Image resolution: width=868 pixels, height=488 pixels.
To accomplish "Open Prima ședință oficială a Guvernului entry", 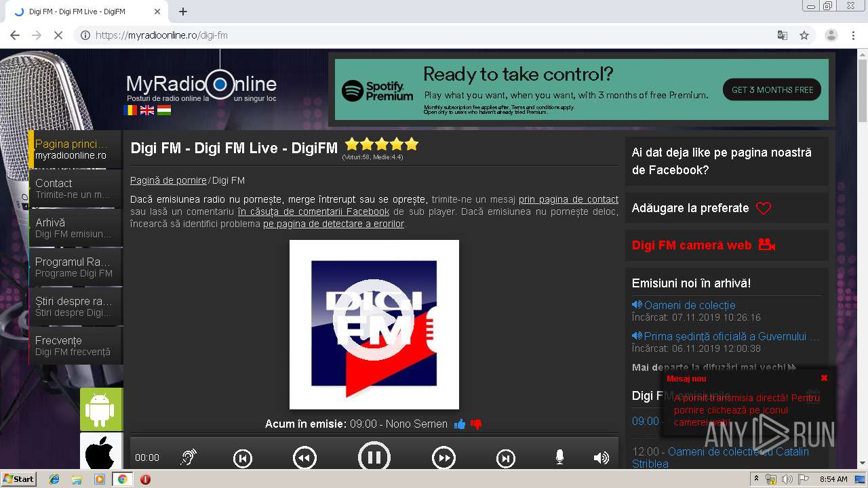I will [x=732, y=336].
